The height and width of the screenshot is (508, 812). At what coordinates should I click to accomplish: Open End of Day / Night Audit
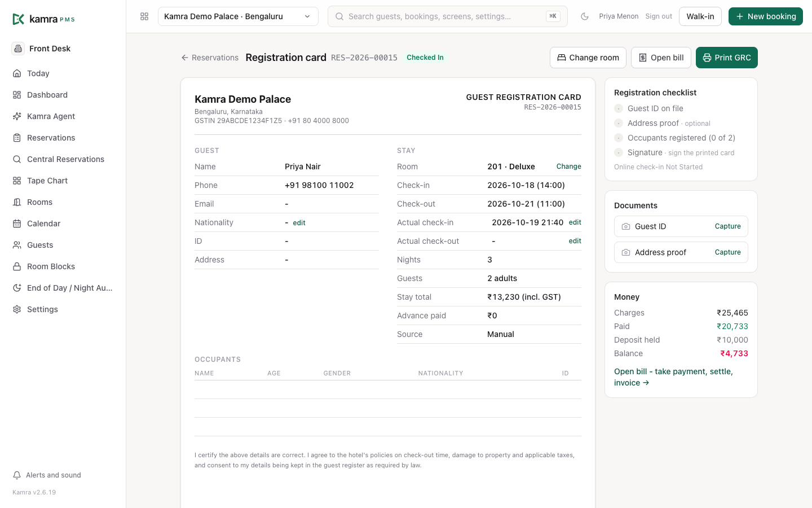click(63, 288)
